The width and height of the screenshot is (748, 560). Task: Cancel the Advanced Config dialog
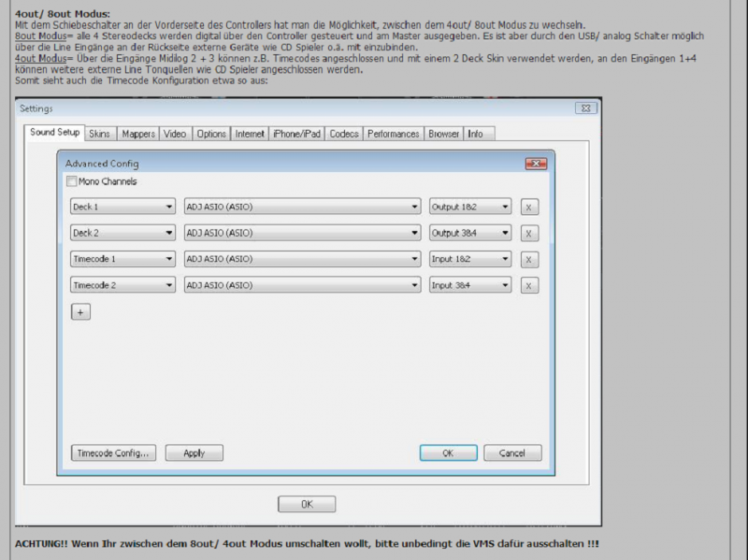pyautogui.click(x=512, y=452)
